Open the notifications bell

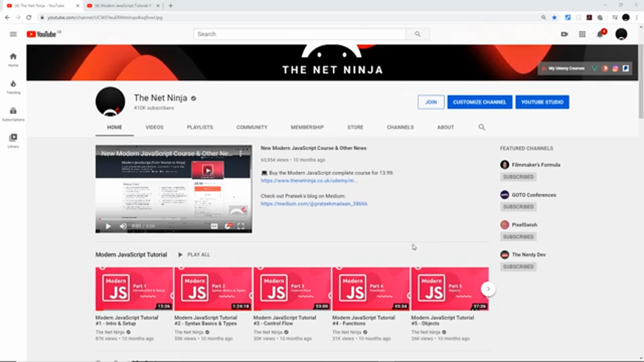(600, 34)
